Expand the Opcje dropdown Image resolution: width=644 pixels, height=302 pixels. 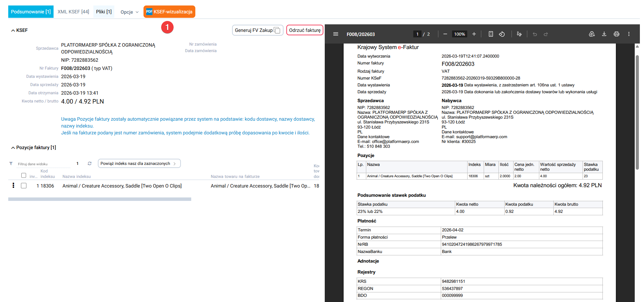[x=129, y=12]
